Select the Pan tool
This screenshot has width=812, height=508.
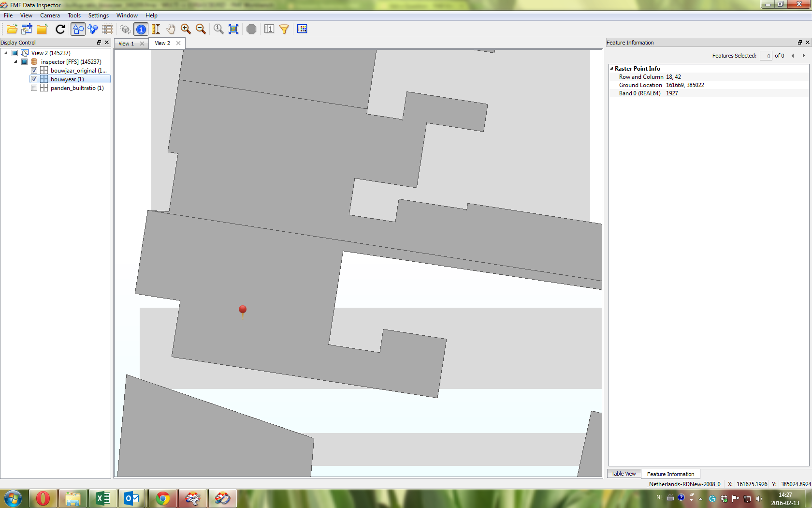[171, 29]
